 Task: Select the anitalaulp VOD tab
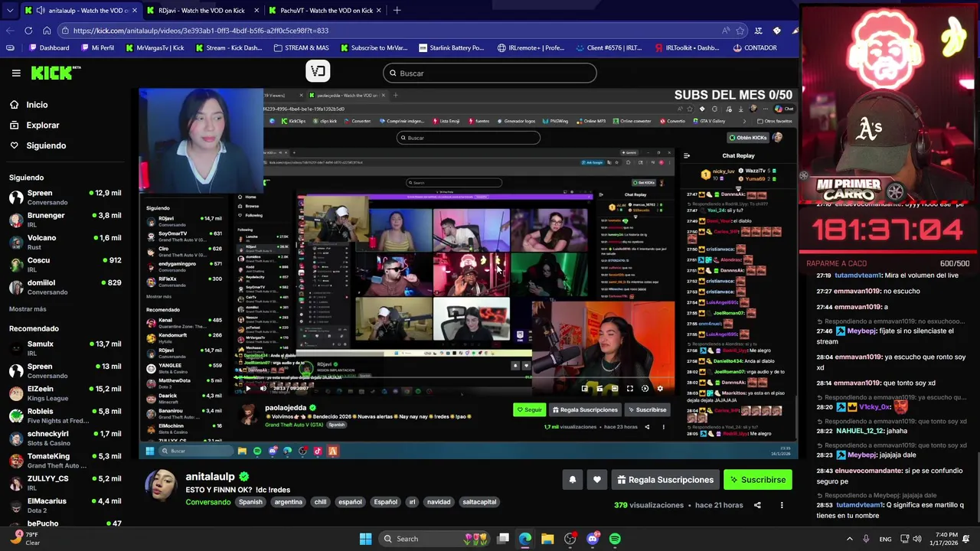click(80, 10)
